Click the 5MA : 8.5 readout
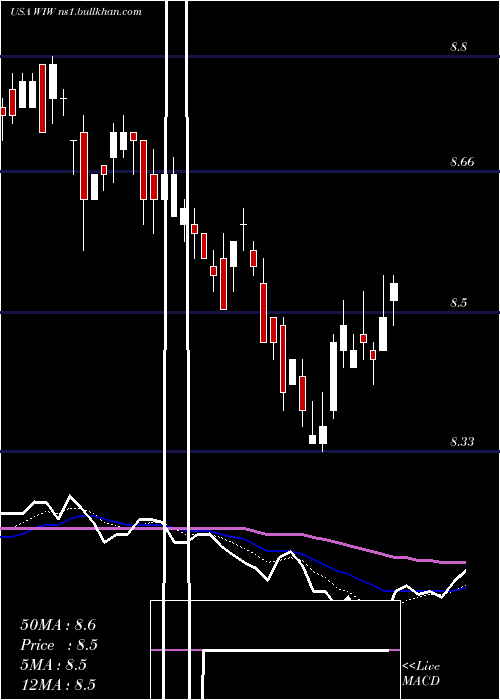 pyautogui.click(x=54, y=665)
